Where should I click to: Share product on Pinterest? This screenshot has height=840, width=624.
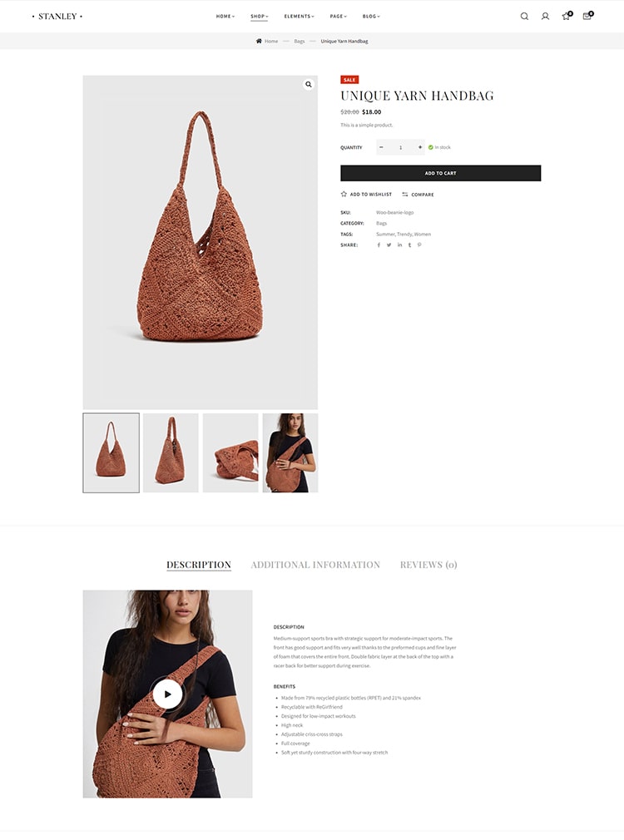(x=419, y=245)
